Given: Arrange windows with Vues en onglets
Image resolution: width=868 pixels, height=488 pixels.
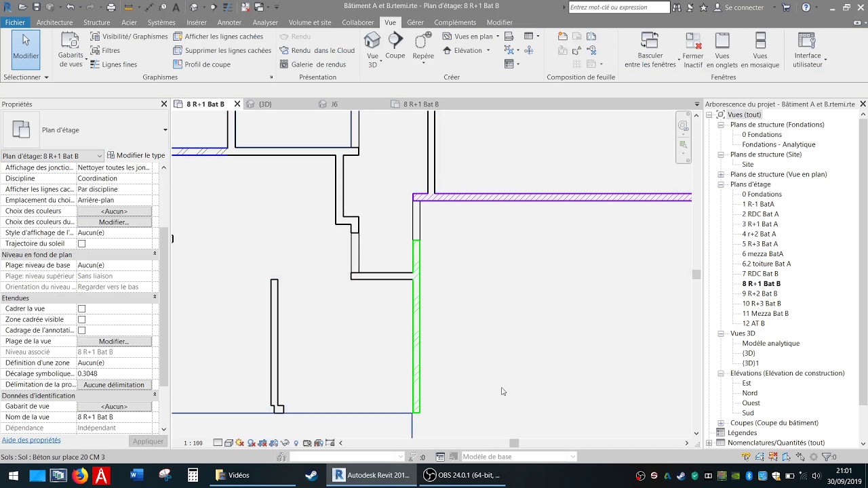Looking at the screenshot, I should point(722,50).
